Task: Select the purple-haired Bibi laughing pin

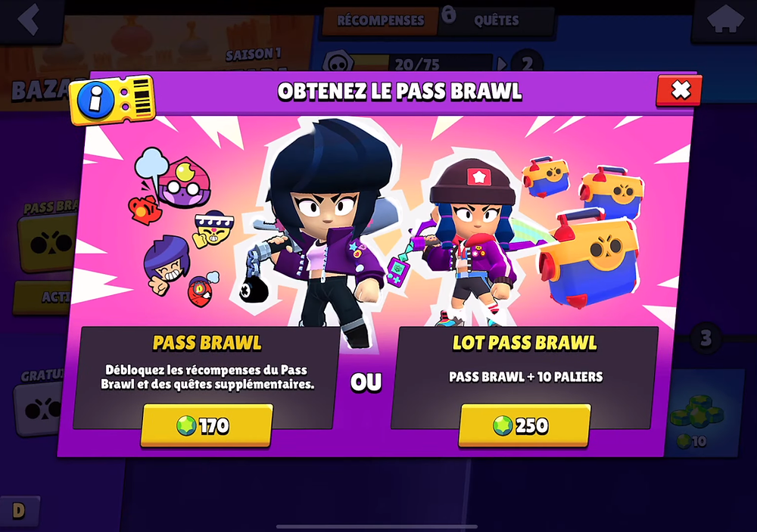Action: click(166, 265)
